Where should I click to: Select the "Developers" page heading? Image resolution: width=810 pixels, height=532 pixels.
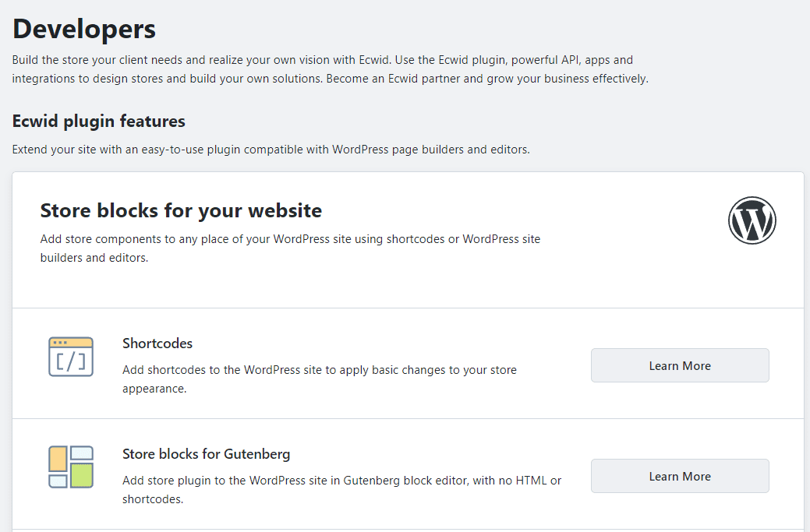point(83,29)
